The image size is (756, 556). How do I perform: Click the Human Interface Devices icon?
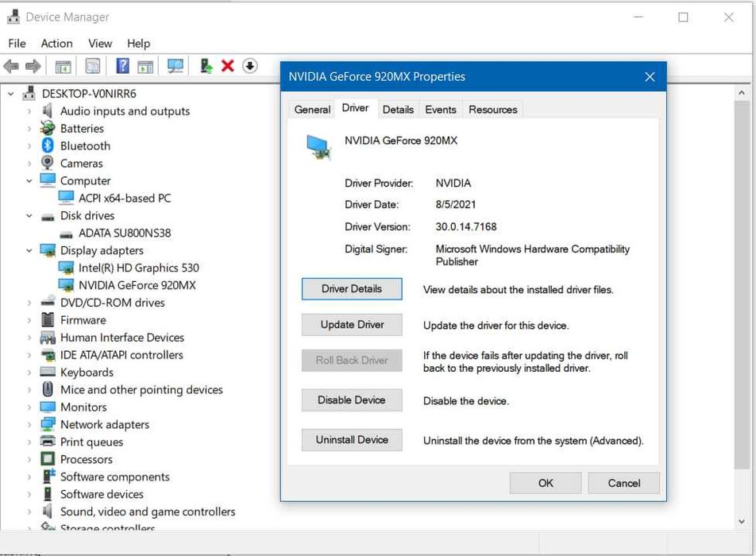coord(48,337)
